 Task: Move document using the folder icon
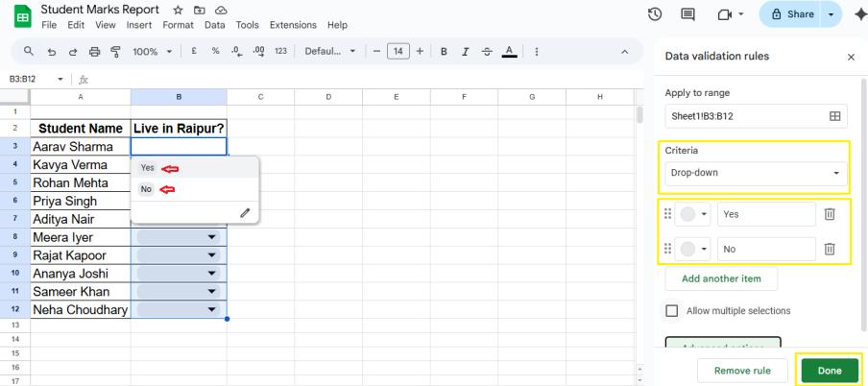point(200,11)
